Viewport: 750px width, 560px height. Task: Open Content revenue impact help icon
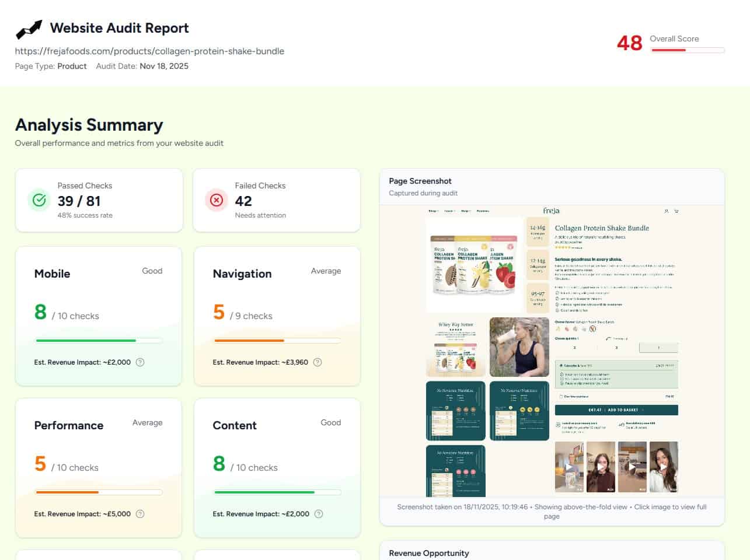(x=319, y=514)
